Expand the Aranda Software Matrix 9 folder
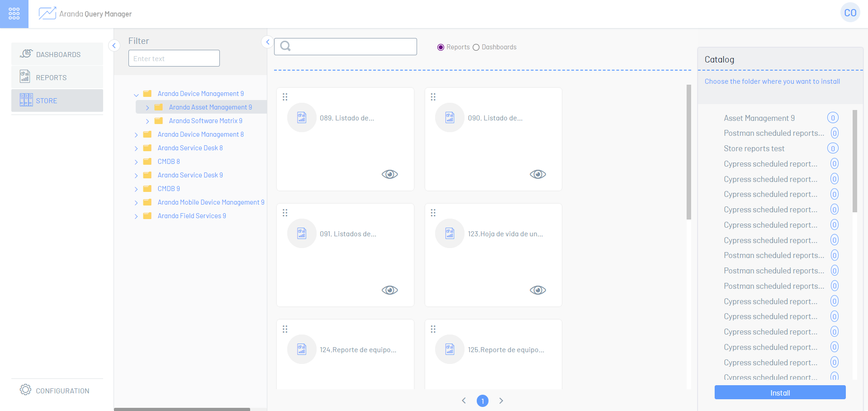Viewport: 868px width, 411px height. (x=147, y=121)
